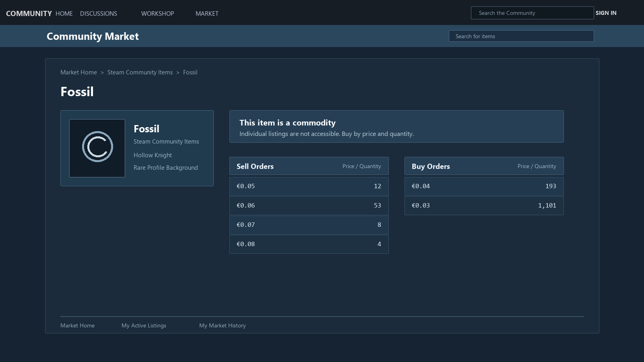Click the 'This item is a commodity' notice
Image resolution: width=644 pixels, height=362 pixels.
point(396,127)
